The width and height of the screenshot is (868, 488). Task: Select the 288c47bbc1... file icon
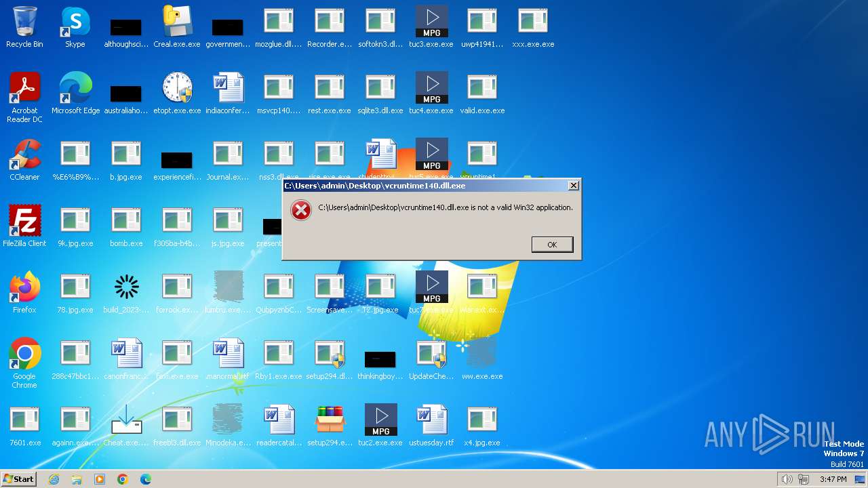pos(75,359)
